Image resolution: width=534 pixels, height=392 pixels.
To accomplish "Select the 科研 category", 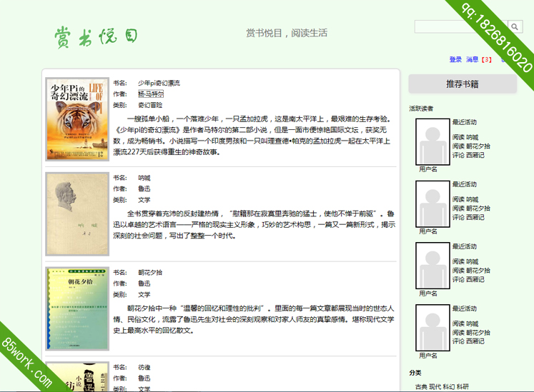I will (x=463, y=387).
